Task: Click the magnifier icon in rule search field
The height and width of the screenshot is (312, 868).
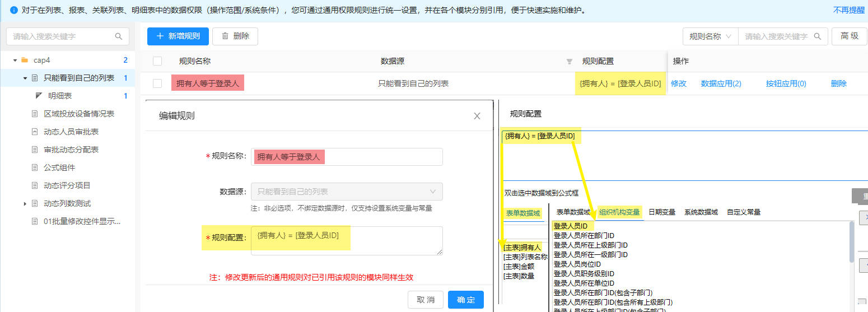Action: 818,36
